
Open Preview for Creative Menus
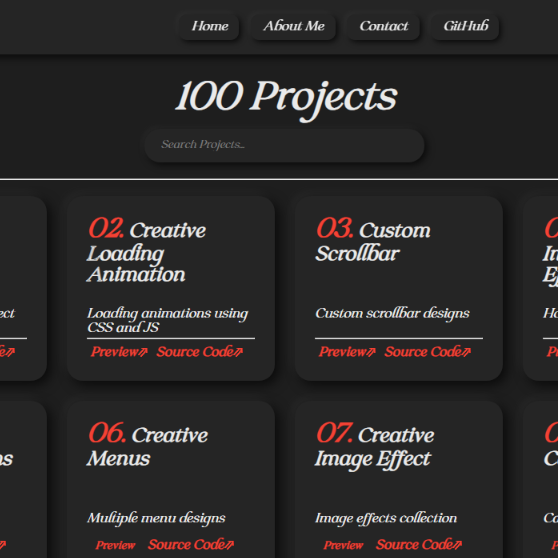[115, 545]
